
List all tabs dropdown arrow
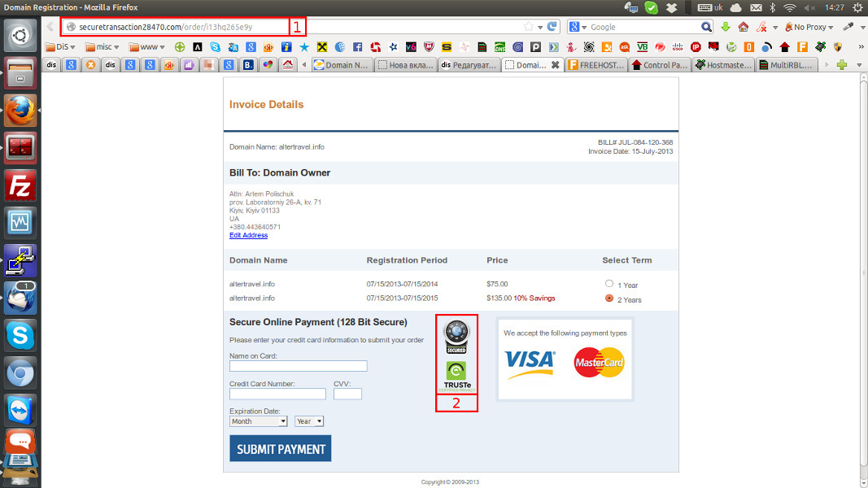tap(859, 65)
